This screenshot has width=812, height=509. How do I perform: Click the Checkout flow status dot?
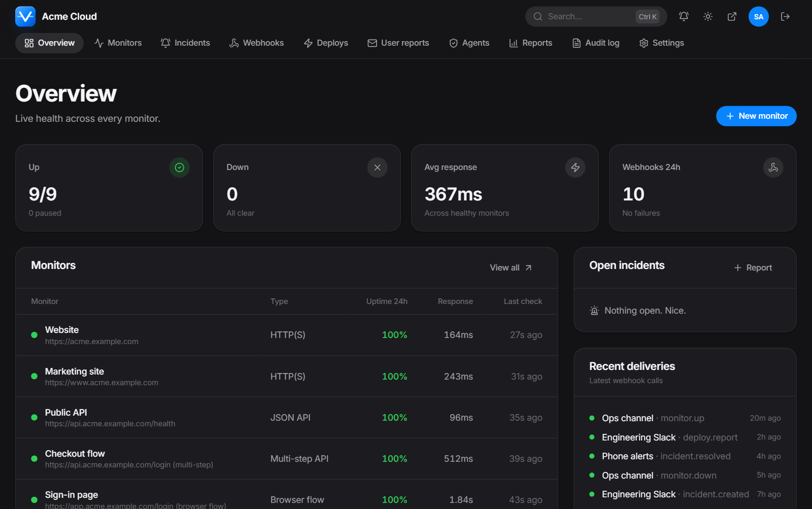[34, 459]
